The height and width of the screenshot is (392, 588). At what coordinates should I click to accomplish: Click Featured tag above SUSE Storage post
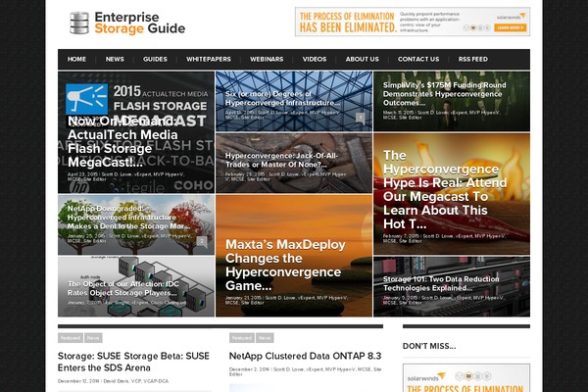click(71, 338)
